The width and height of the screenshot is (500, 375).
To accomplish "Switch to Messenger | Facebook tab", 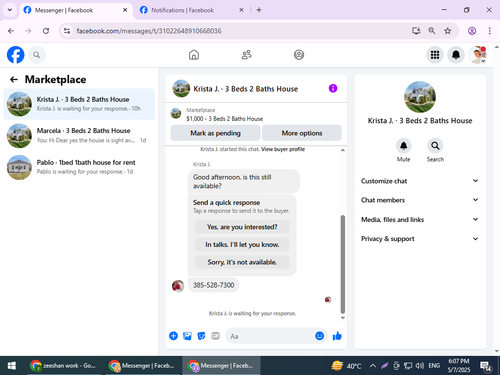I will (x=76, y=10).
